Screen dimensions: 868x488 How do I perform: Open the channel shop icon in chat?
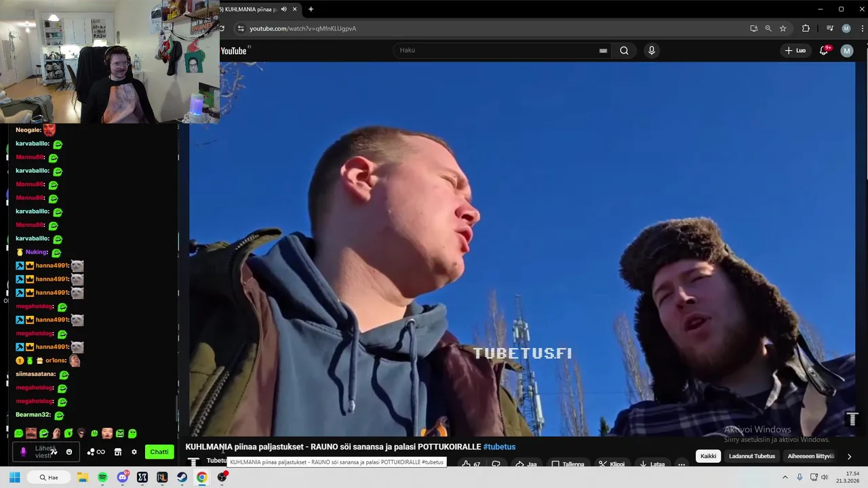[118, 452]
